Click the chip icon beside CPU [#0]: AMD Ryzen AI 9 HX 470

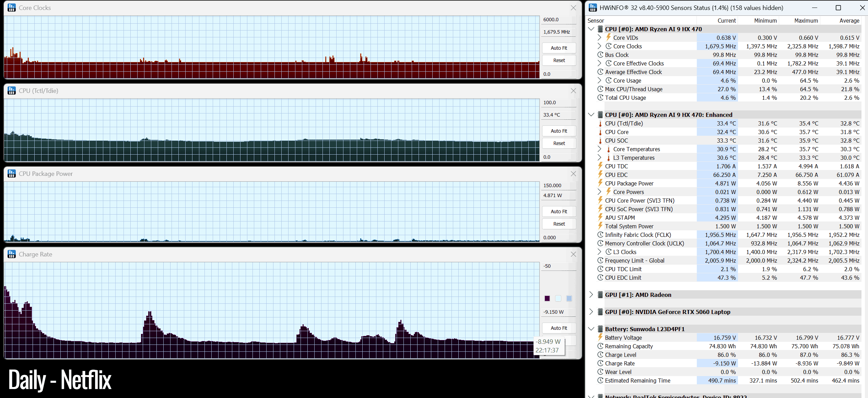tap(600, 29)
